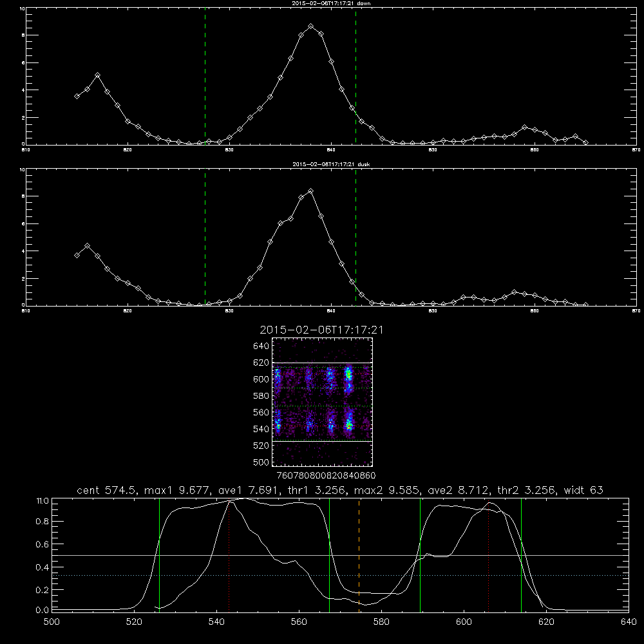This screenshot has height=644, width=644.
Task: Select the highest diamond marker in the dawn plot
Action: 311,26
